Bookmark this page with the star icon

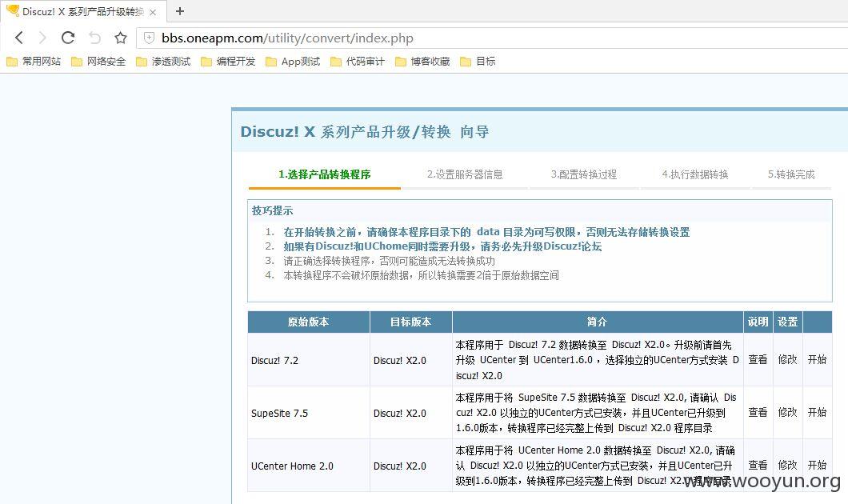click(x=121, y=38)
